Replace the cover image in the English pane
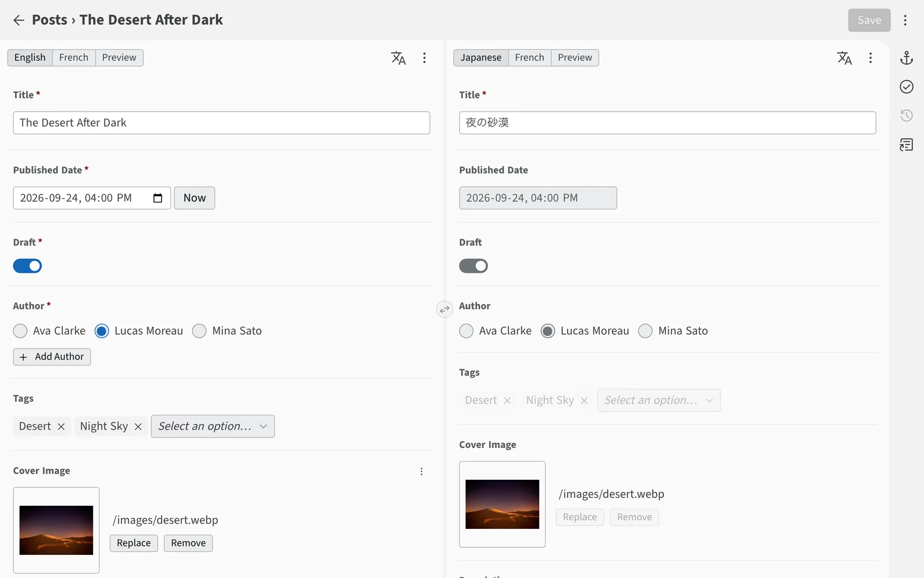 pyautogui.click(x=134, y=543)
